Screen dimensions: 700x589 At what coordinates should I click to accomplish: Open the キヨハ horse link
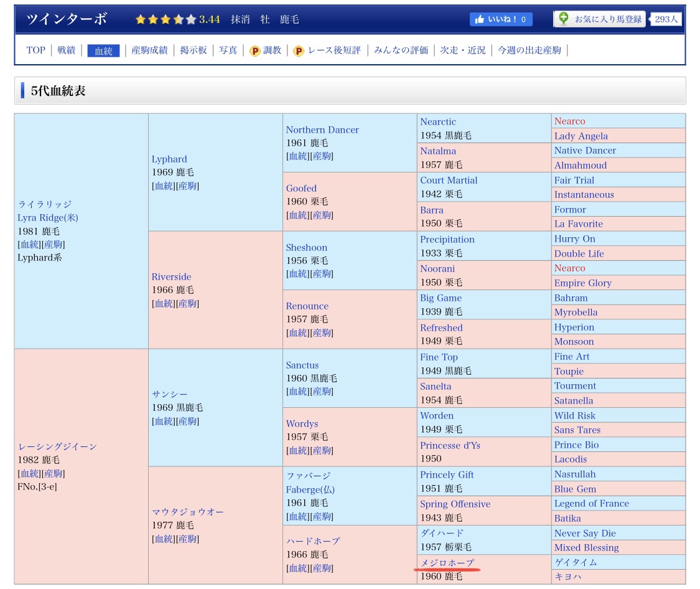point(568,577)
